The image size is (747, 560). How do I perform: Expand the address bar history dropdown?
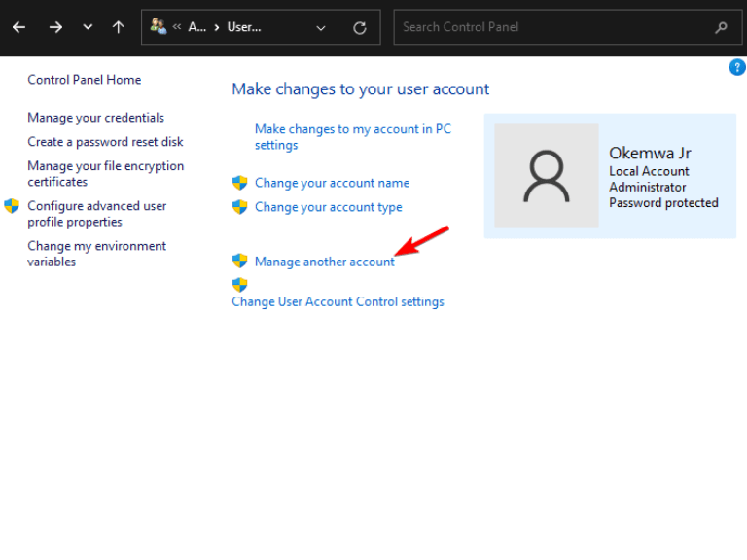click(x=321, y=28)
